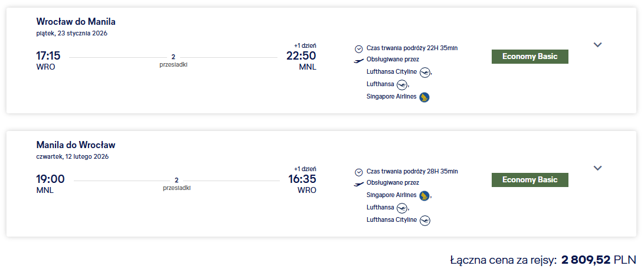Click the airplane icon in the outbound flight
This screenshot has height=272, width=644.
pyautogui.click(x=358, y=61)
